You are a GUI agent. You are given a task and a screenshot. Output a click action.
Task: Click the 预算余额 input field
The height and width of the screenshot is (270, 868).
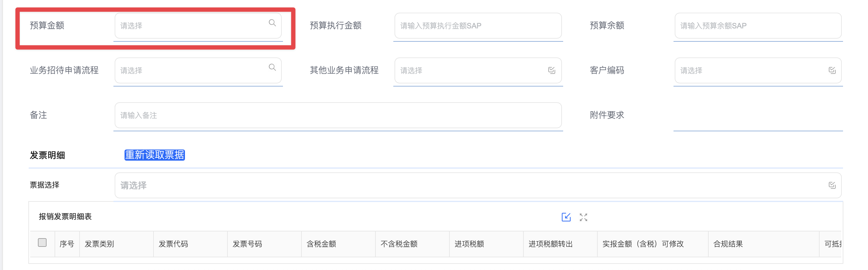point(758,26)
